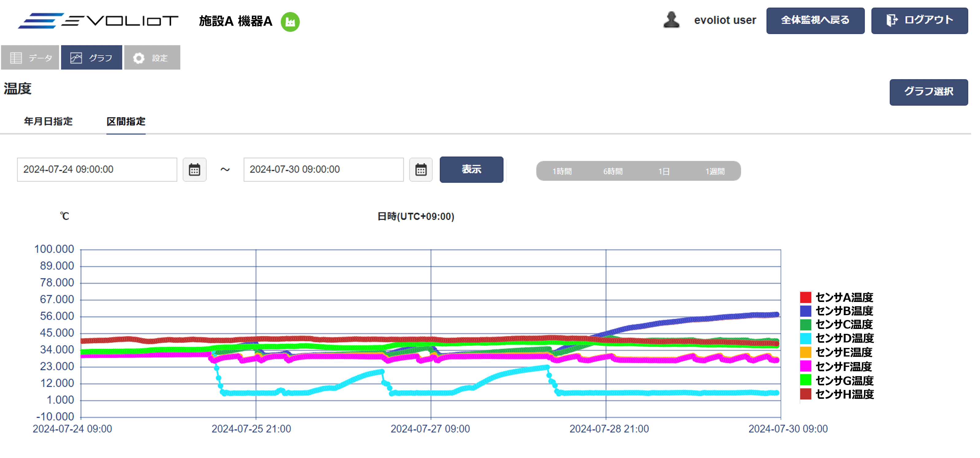Click the start datetime input field
The height and width of the screenshot is (458, 980).
(x=97, y=170)
